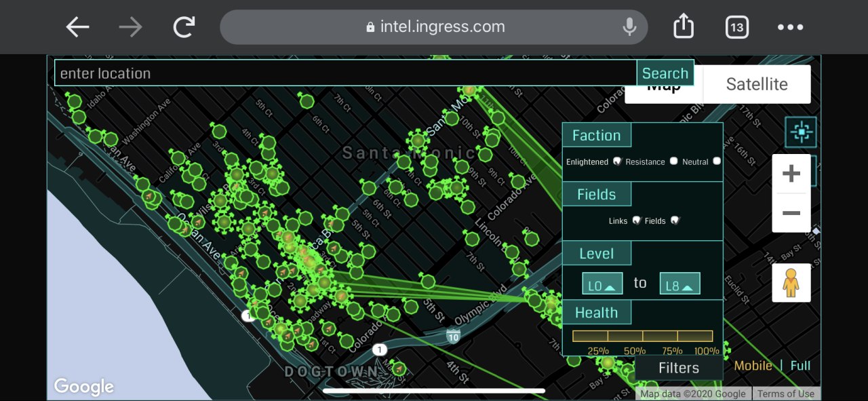Click the Health slider bar
The width and height of the screenshot is (868, 401).
[643, 336]
